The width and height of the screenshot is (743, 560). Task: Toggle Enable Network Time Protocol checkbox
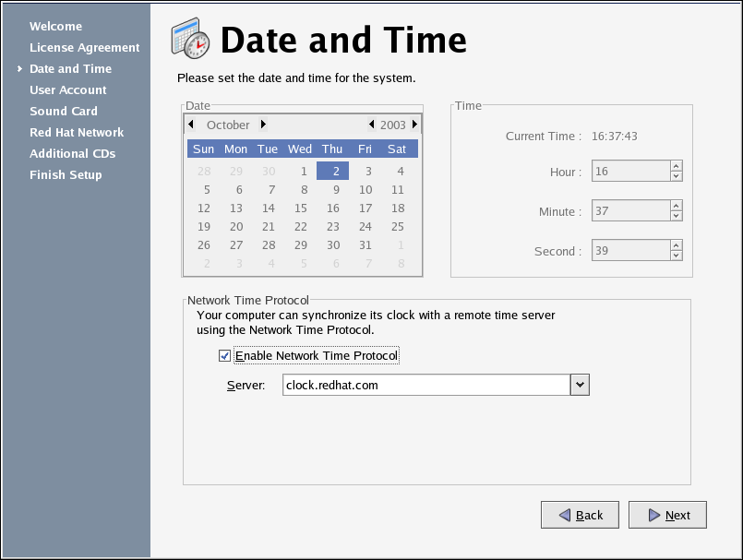[224, 356]
